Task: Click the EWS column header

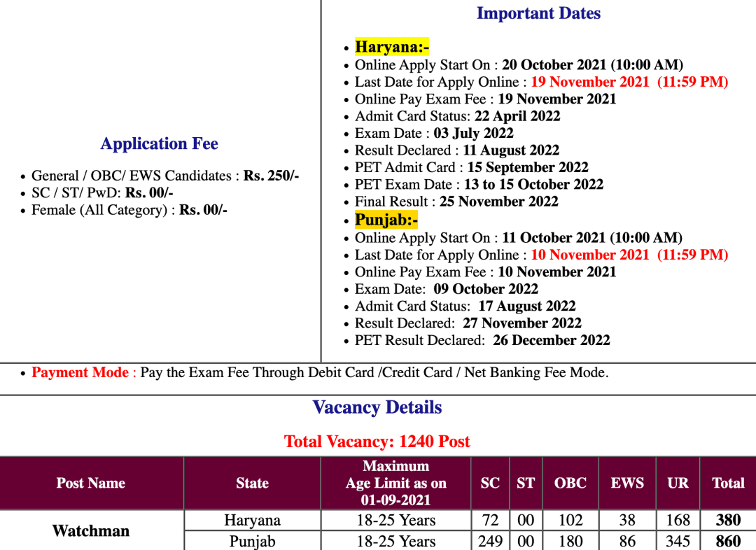Action: [x=627, y=483]
